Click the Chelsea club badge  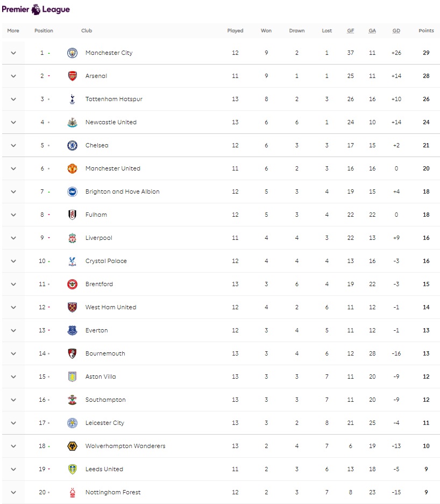[x=72, y=145]
